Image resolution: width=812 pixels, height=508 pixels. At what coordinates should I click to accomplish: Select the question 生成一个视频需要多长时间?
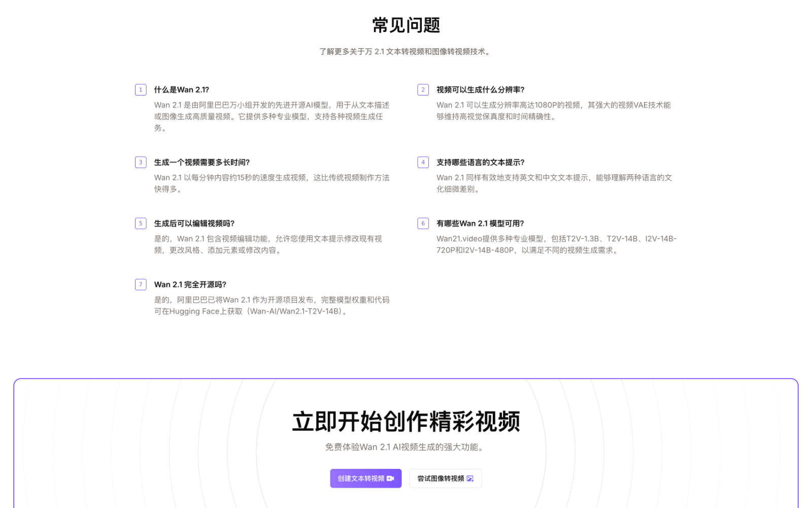pos(202,163)
